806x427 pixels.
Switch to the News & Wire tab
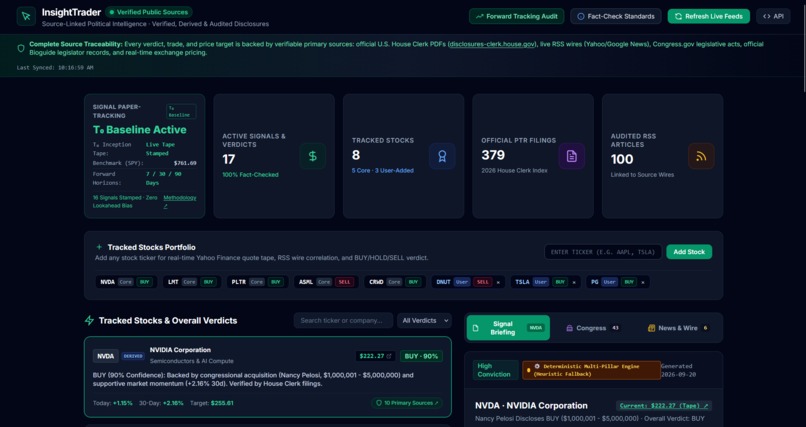coord(678,328)
